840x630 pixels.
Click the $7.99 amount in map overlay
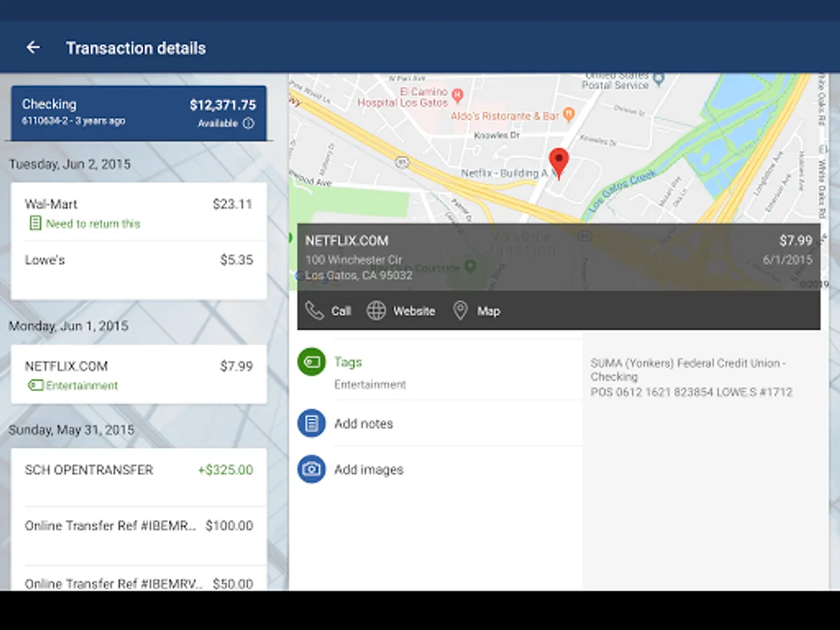pyautogui.click(x=796, y=241)
